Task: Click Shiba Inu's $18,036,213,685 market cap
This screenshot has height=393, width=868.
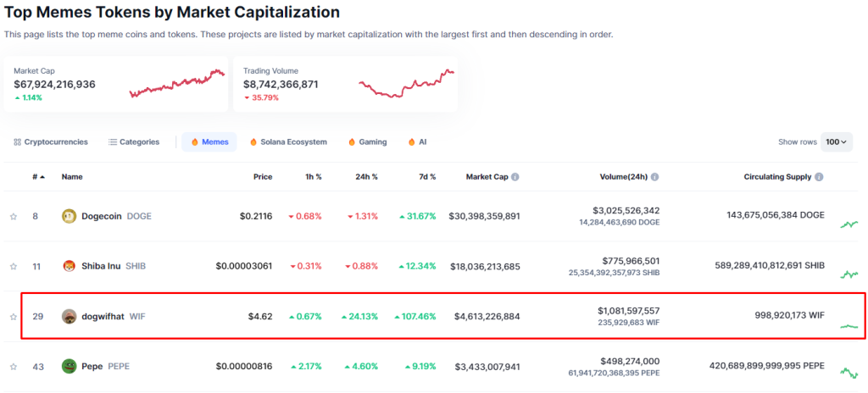Action: [x=485, y=266]
